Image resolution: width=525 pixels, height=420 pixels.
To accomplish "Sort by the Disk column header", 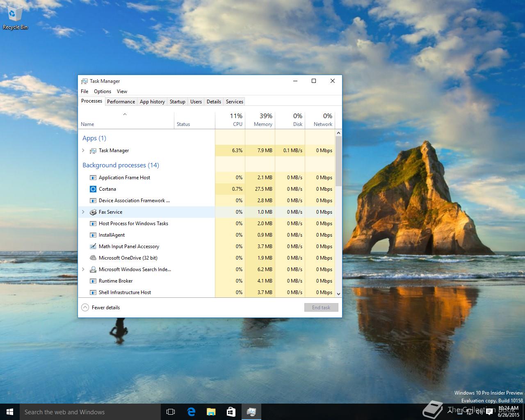I will tap(290, 120).
